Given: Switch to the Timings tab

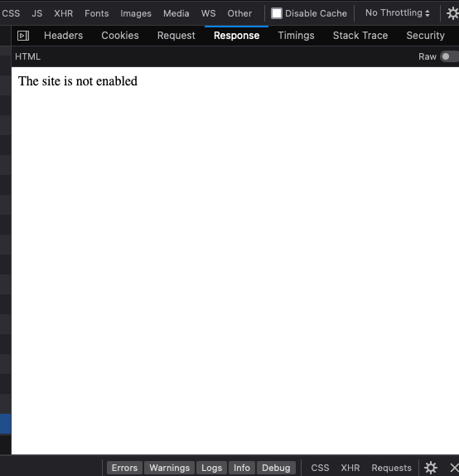Looking at the screenshot, I should pyautogui.click(x=296, y=36).
